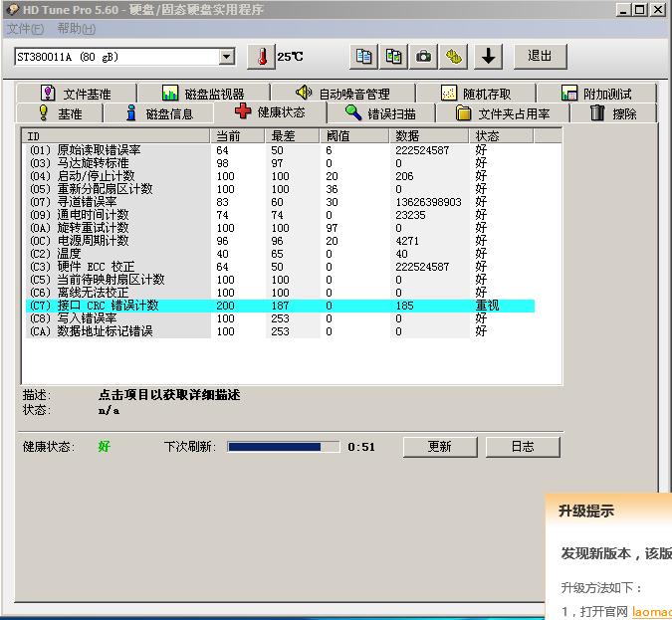Screen dimensions: 672x620
Task: Select row (CA) 数据地址标记错误
Action: tap(281, 331)
